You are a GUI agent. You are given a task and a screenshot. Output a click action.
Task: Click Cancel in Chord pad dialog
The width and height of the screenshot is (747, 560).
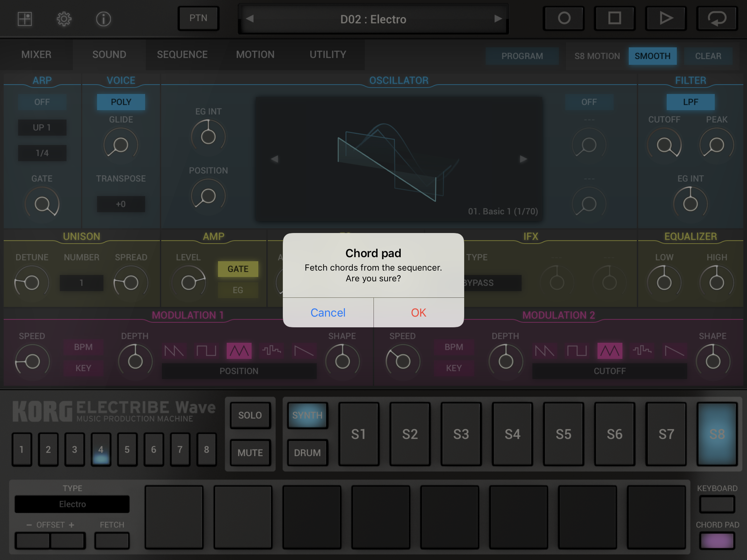click(x=328, y=313)
